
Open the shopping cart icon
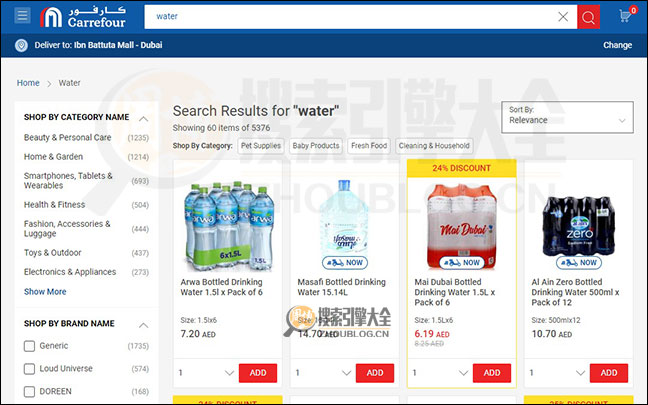(627, 15)
